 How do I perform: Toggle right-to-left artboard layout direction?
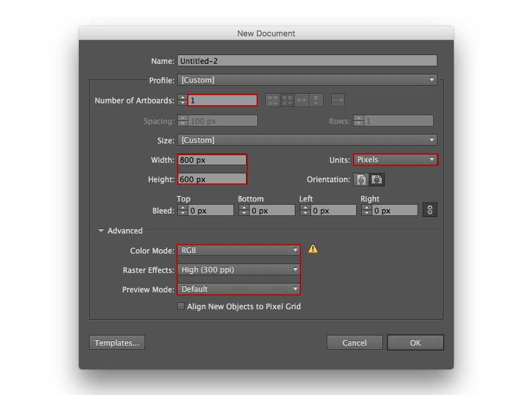[x=337, y=100]
